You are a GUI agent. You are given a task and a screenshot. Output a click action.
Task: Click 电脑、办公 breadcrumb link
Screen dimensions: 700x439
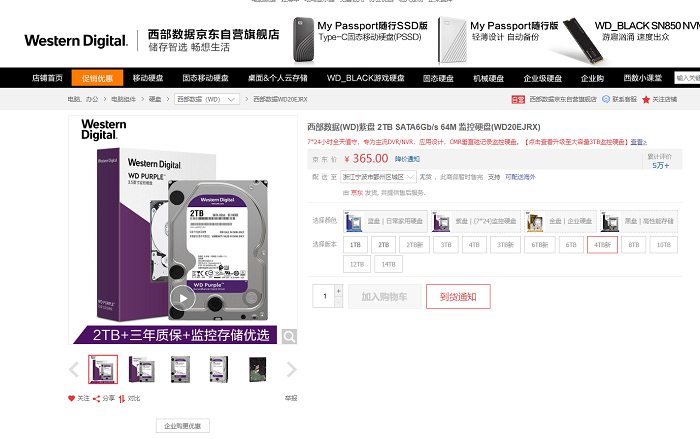[x=83, y=99]
